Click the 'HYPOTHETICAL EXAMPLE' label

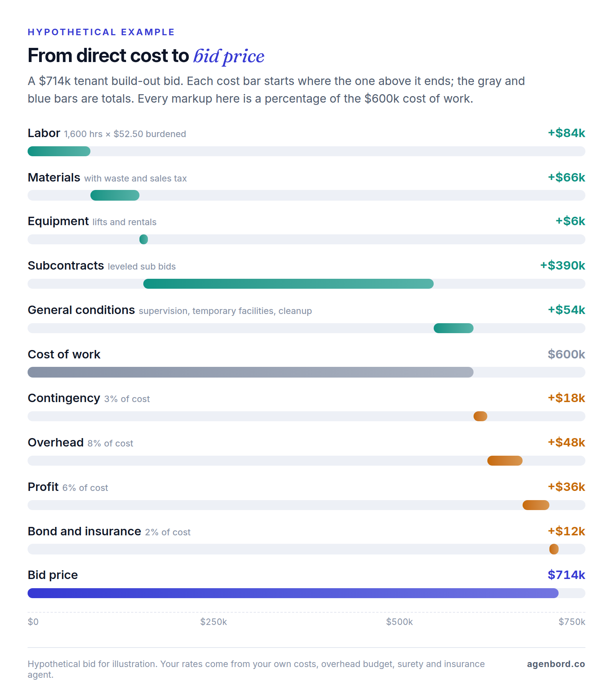click(x=101, y=32)
